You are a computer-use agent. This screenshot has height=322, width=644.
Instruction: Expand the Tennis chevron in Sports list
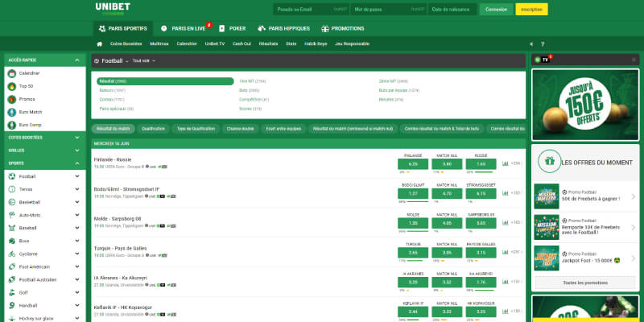click(77, 189)
